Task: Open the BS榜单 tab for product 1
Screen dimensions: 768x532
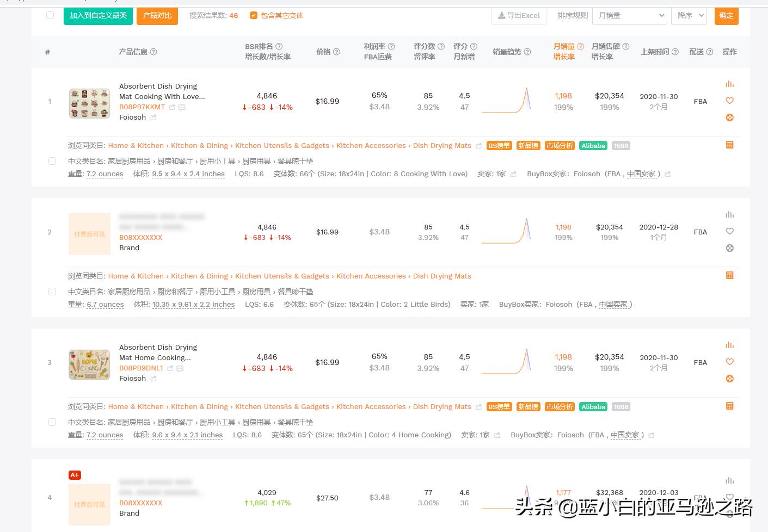Action: [x=499, y=145]
